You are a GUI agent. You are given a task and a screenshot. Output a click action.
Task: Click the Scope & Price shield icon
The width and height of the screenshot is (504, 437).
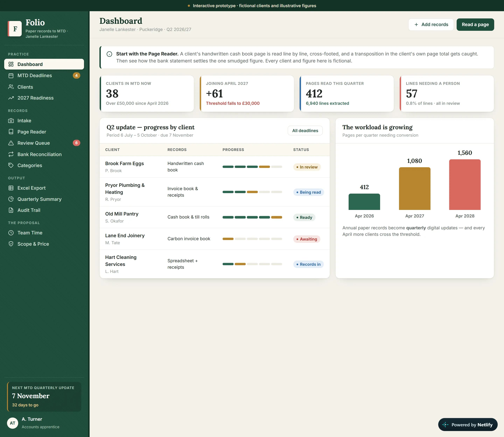coord(11,244)
